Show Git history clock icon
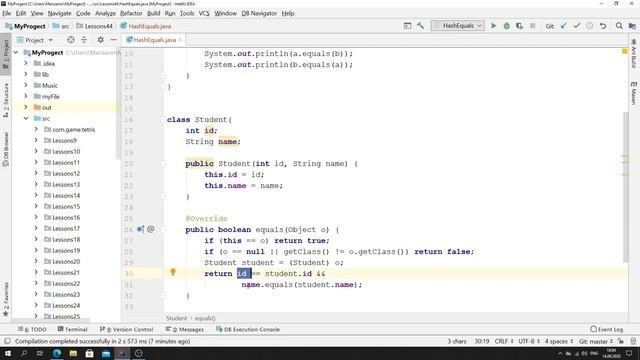The image size is (640, 360). pos(590,26)
